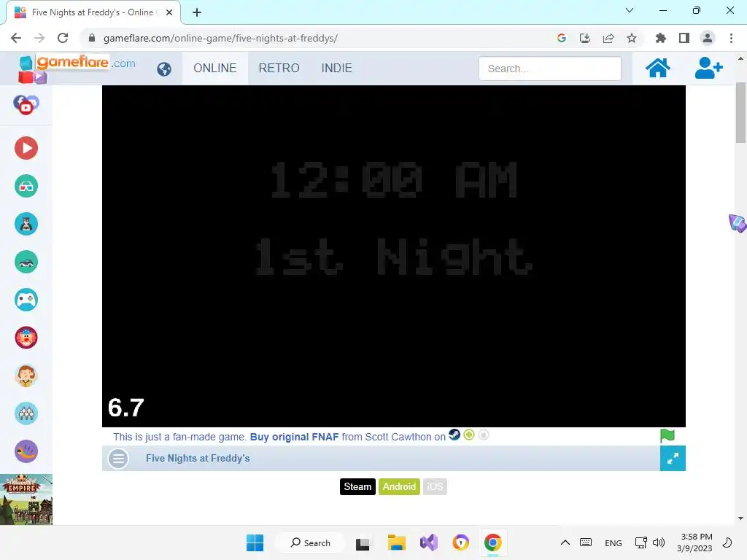The image size is (747, 560).
Task: Report the game with green flag
Action: pyautogui.click(x=667, y=435)
